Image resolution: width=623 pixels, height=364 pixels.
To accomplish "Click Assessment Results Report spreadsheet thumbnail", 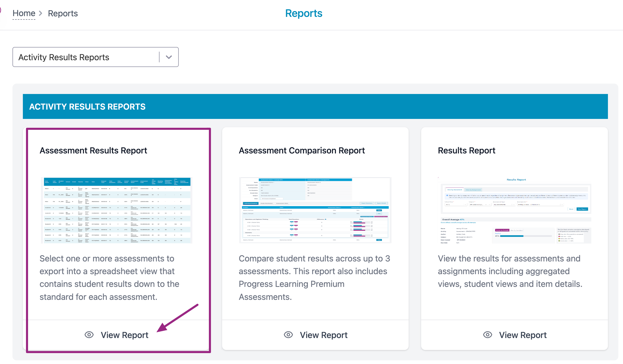I will 117,210.
